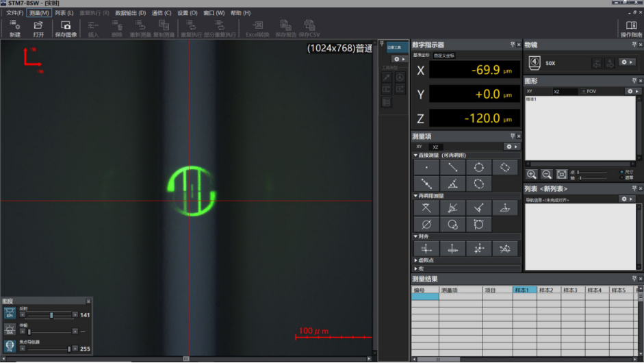Select the point measurement tool
This screenshot has width=644, height=363.
(426, 167)
